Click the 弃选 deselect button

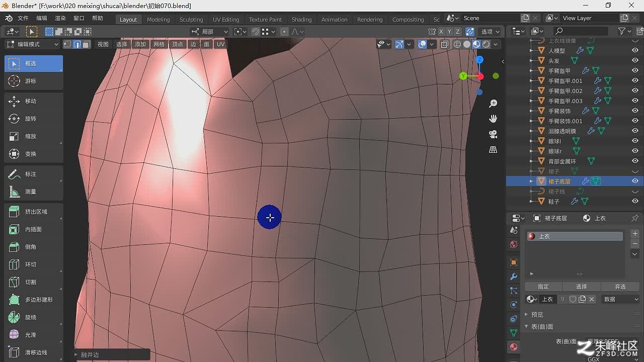pos(620,287)
